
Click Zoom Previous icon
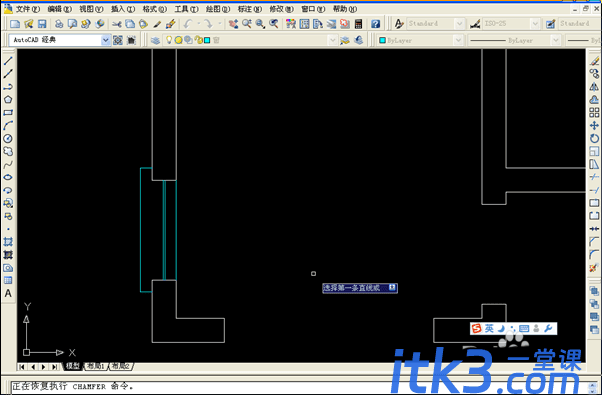point(273,24)
